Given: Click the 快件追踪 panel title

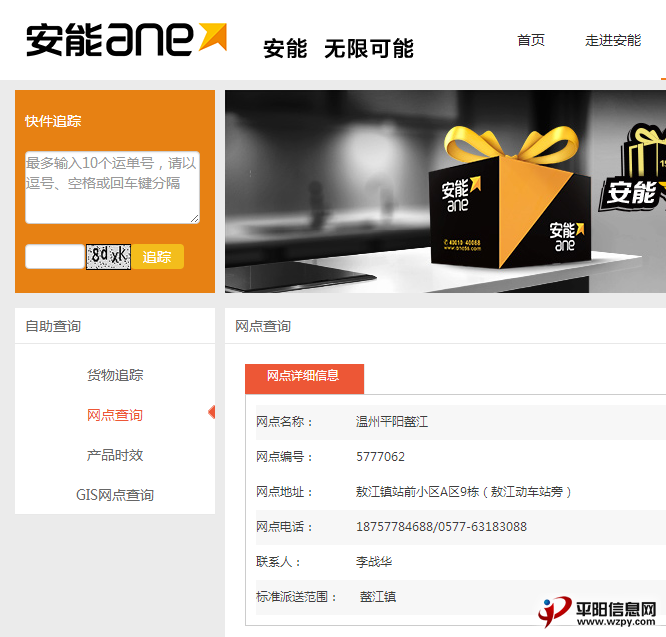Looking at the screenshot, I should coord(53,121).
